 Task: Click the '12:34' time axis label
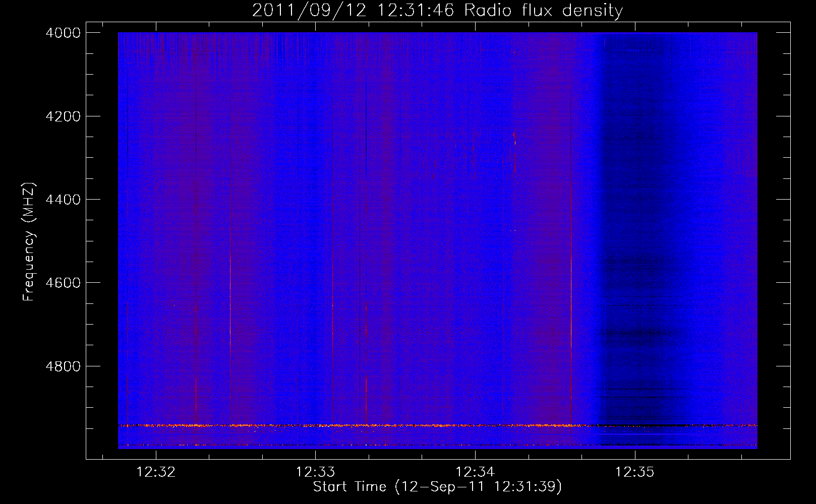(475, 472)
